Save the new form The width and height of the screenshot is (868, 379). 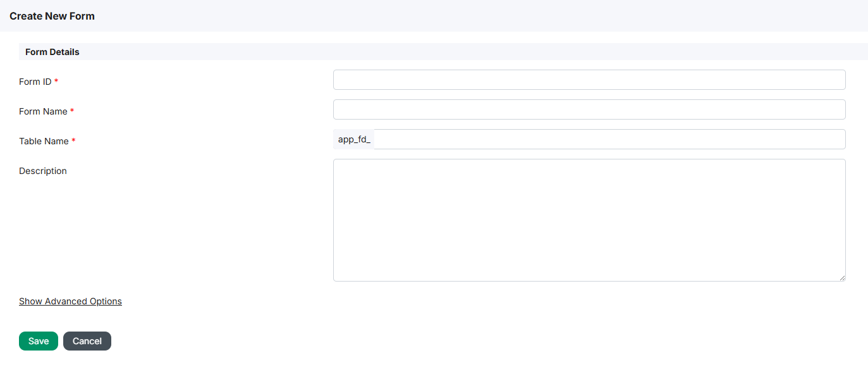(x=39, y=341)
